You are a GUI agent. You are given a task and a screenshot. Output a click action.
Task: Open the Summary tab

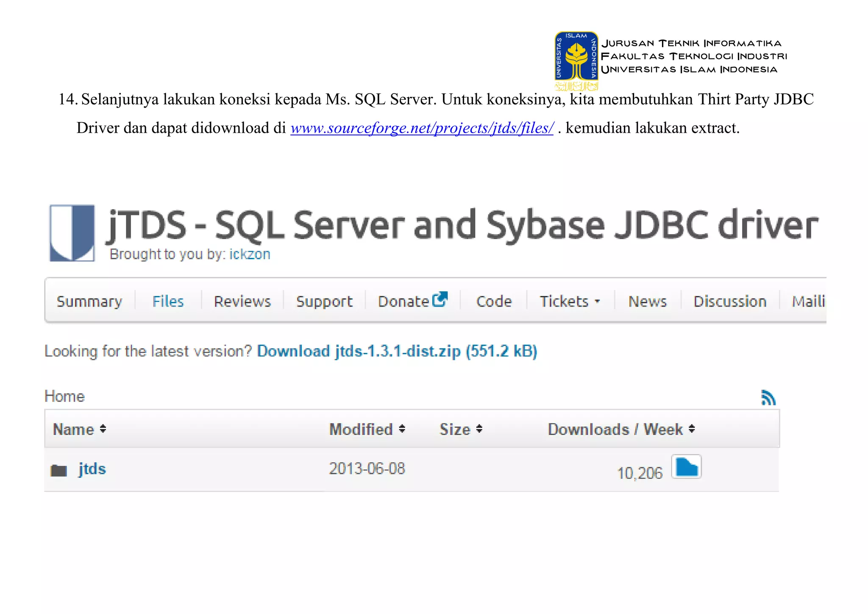[89, 301]
